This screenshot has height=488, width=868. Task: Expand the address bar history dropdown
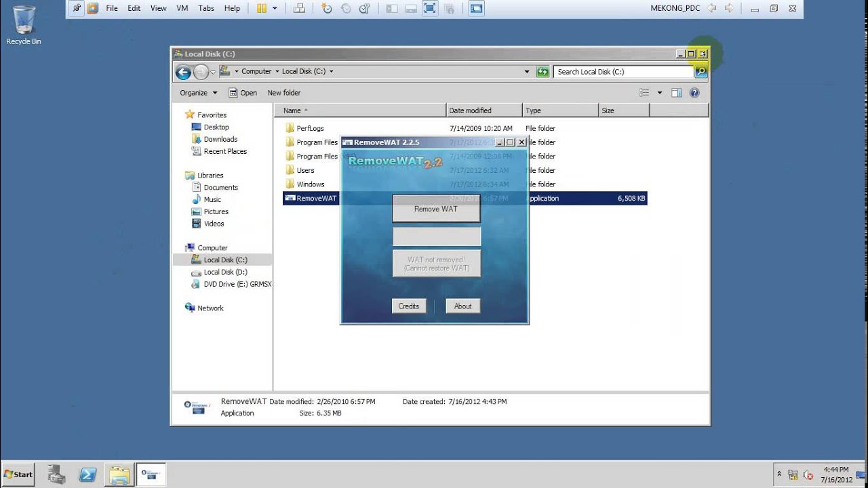point(527,71)
